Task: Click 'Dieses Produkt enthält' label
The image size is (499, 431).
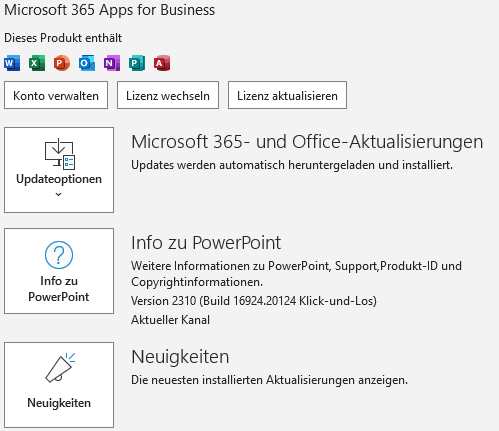Action: (63, 38)
